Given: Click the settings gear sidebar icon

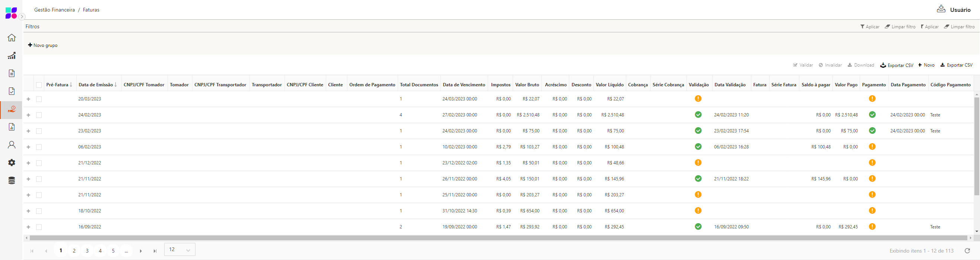Looking at the screenshot, I should tap(12, 163).
